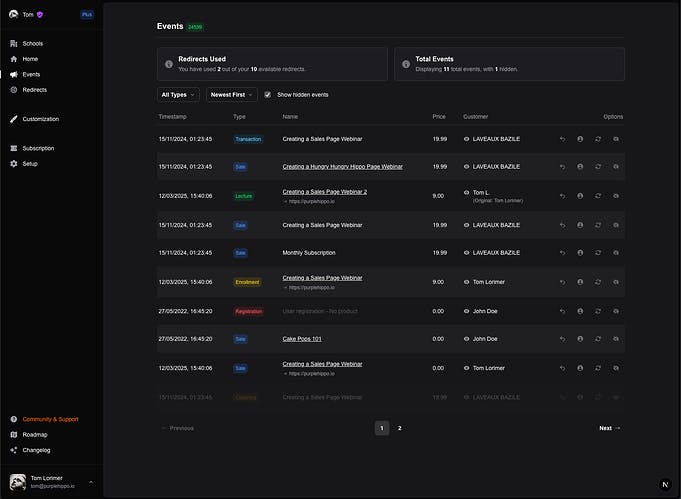Click the undo icon in the Transaction row

click(562, 139)
